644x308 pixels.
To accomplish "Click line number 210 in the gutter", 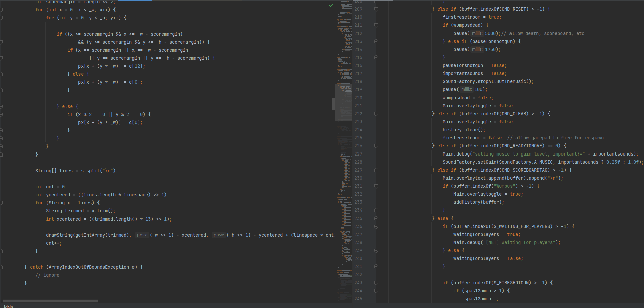I will [358, 17].
